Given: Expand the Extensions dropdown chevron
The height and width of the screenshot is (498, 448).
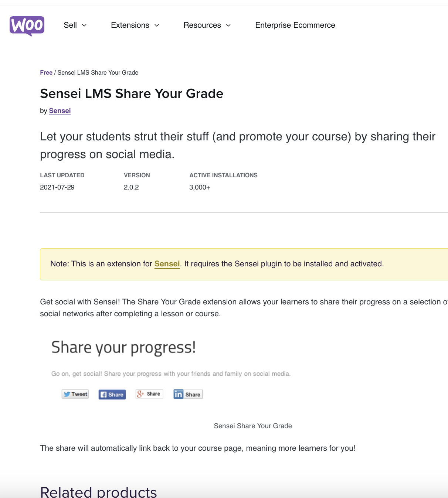Looking at the screenshot, I should 157,25.
